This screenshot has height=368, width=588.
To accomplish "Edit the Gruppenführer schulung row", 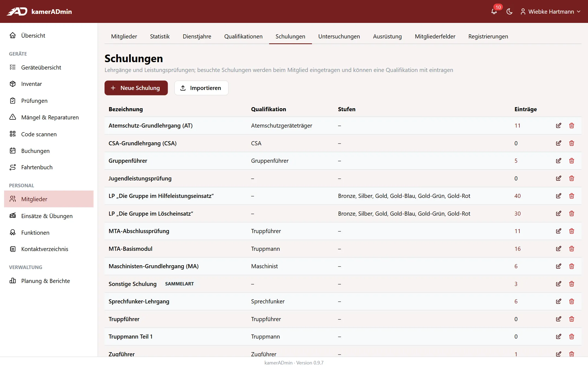I will pyautogui.click(x=559, y=161).
